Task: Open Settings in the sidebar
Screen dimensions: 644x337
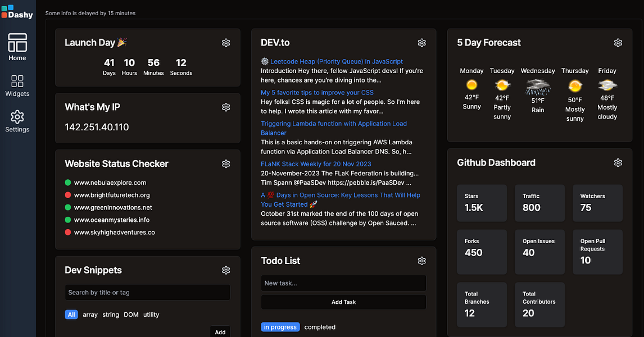Action: pos(17,121)
